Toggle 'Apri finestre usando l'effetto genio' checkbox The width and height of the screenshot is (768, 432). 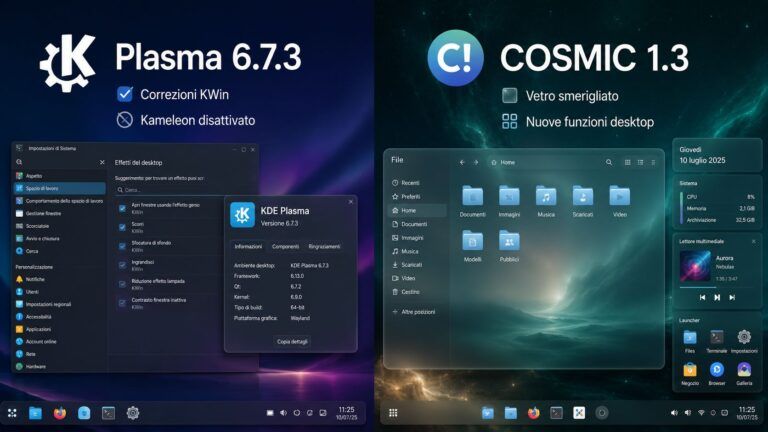[122, 208]
